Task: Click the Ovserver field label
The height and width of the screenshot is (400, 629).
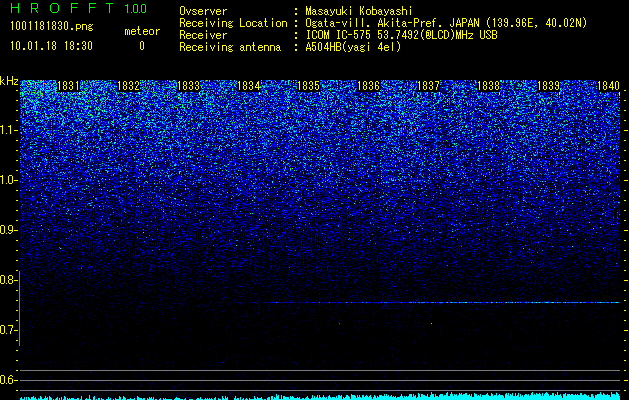Action: 203,11
